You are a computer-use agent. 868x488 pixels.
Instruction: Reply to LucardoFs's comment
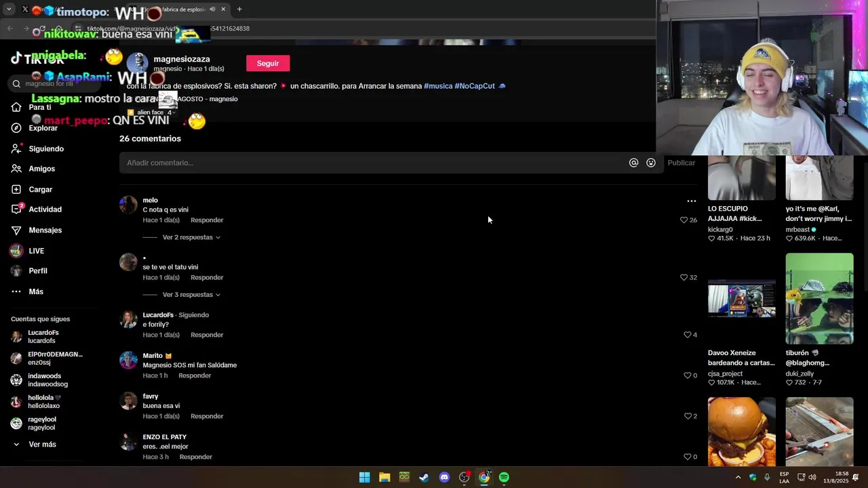coord(207,335)
